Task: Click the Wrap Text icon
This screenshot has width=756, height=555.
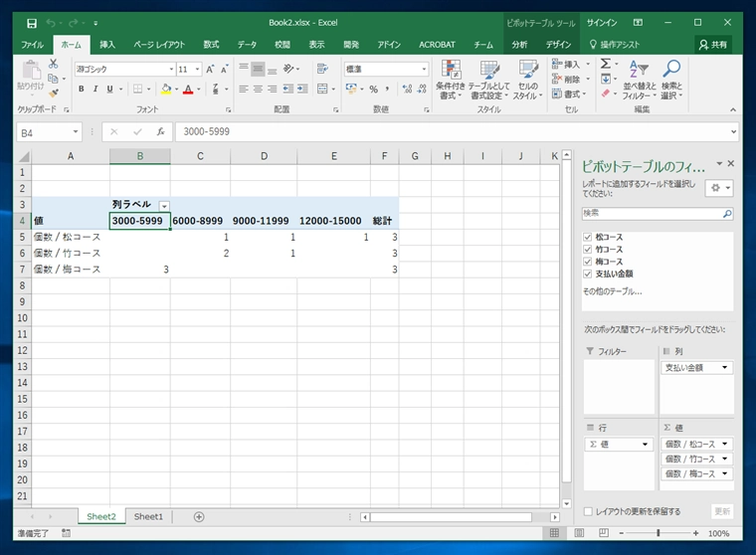Action: click(322, 69)
